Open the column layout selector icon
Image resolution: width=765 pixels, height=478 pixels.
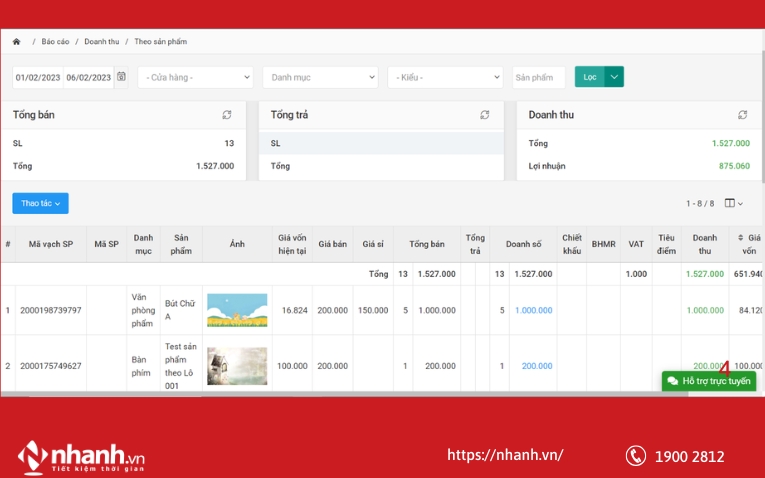(x=733, y=203)
